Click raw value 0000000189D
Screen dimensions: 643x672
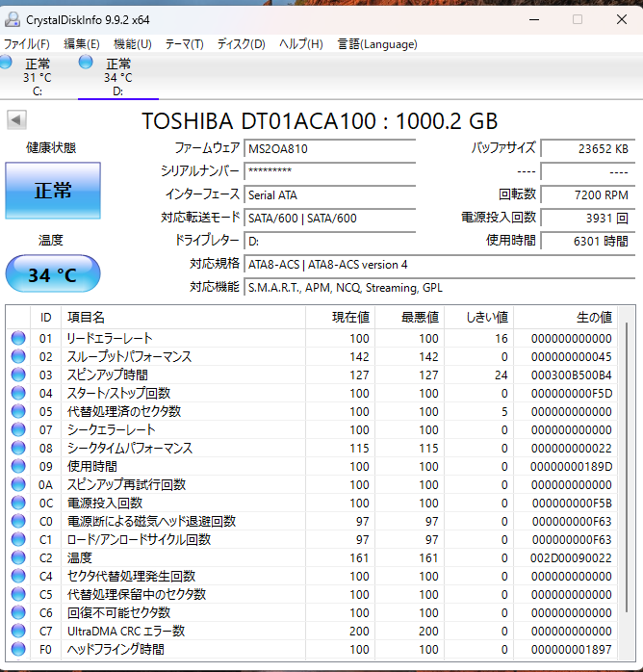pyautogui.click(x=572, y=466)
